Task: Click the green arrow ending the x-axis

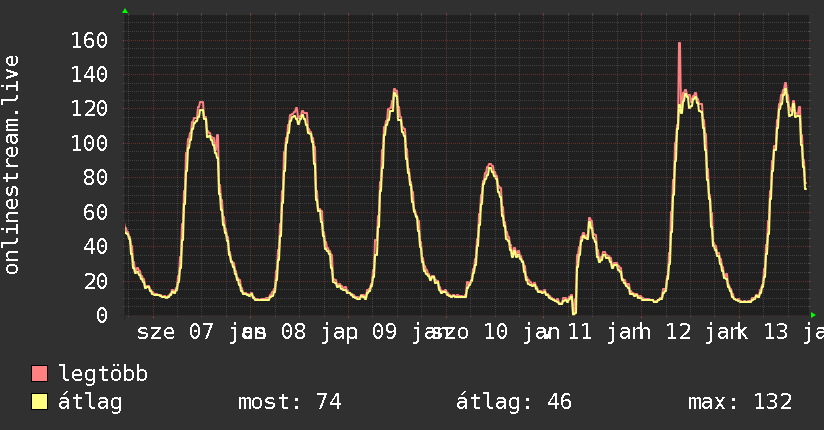Action: click(813, 315)
